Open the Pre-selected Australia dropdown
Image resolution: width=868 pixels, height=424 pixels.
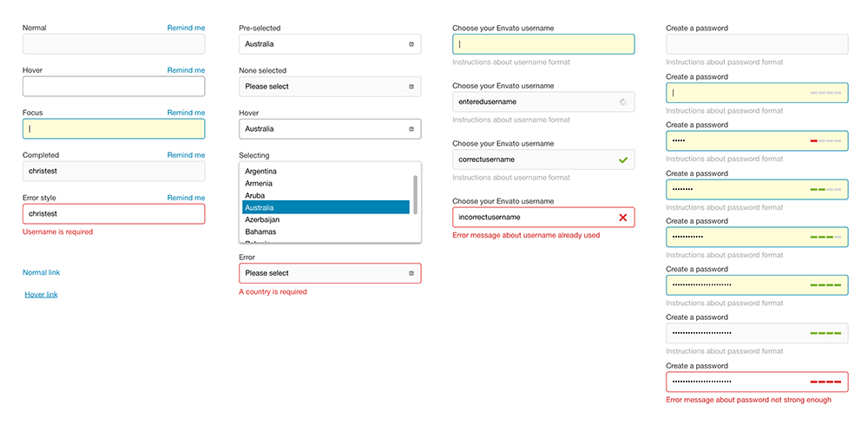pyautogui.click(x=329, y=44)
